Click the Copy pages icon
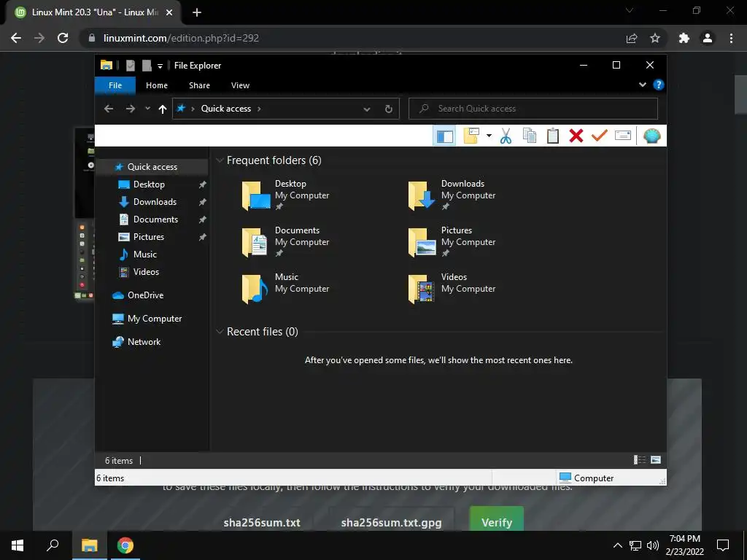Screen dimensions: 747x560 point(530,136)
